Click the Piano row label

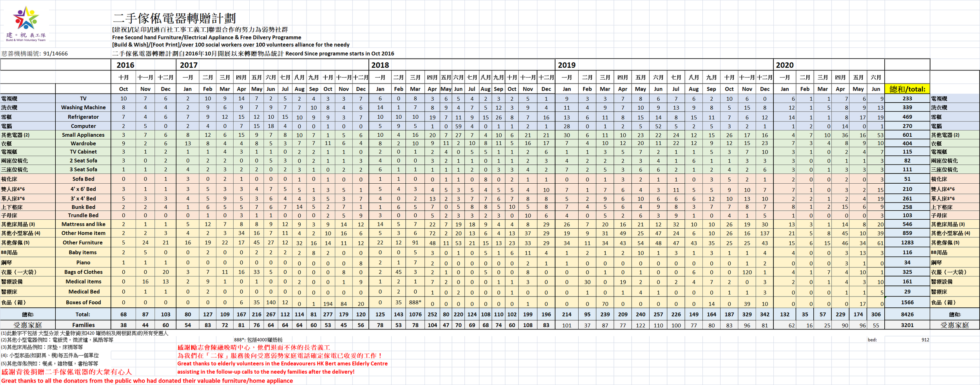pos(83,262)
